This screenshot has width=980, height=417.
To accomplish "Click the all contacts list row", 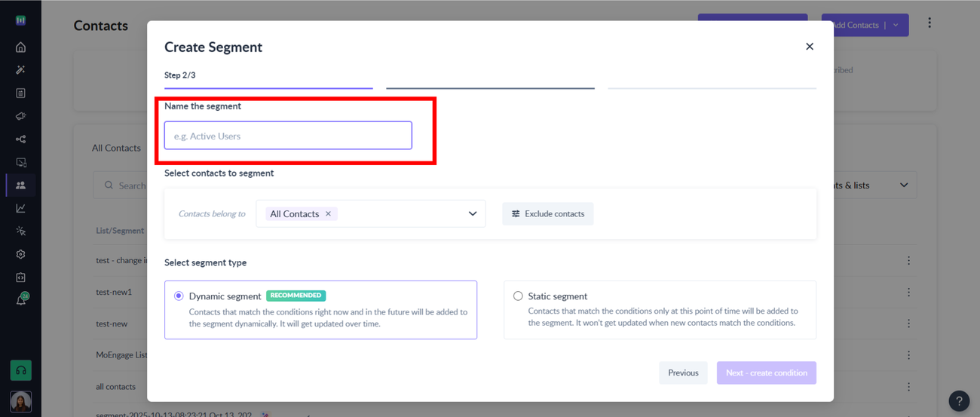I will 116,387.
